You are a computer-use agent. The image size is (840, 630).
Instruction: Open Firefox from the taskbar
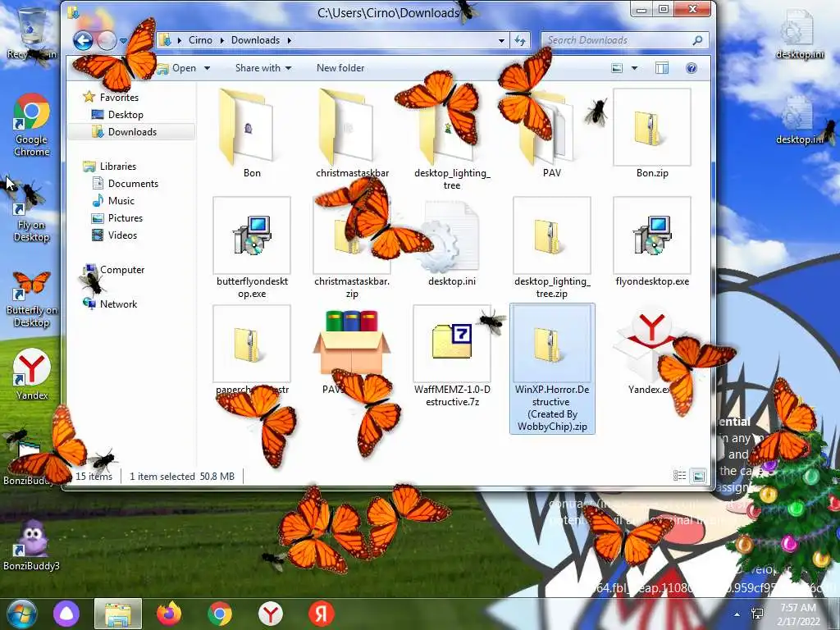[169, 614]
